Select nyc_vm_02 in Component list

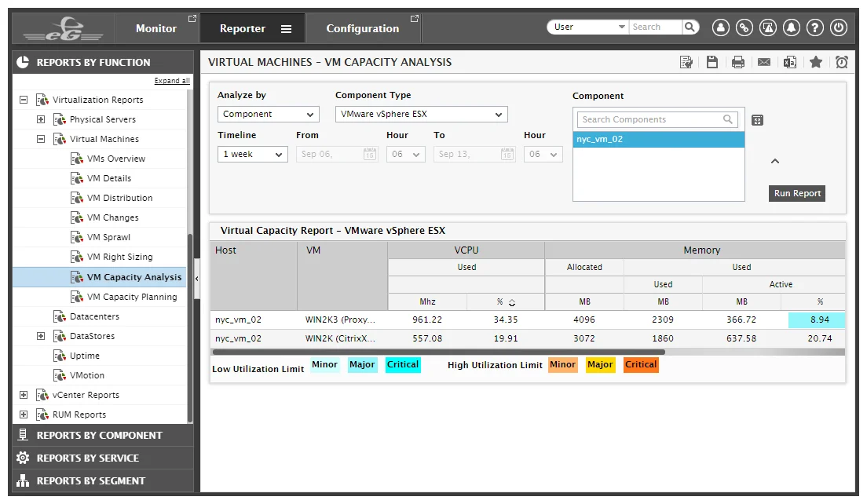point(659,139)
